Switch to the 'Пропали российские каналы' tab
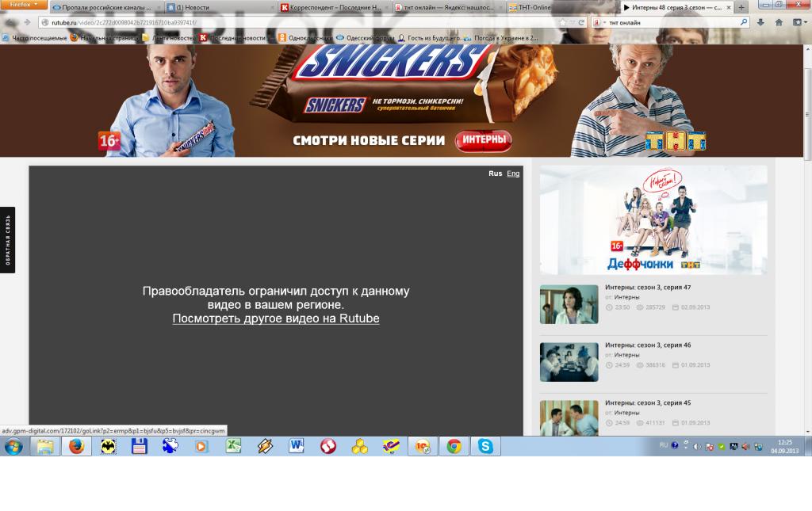The height and width of the screenshot is (511, 812). click(106, 7)
